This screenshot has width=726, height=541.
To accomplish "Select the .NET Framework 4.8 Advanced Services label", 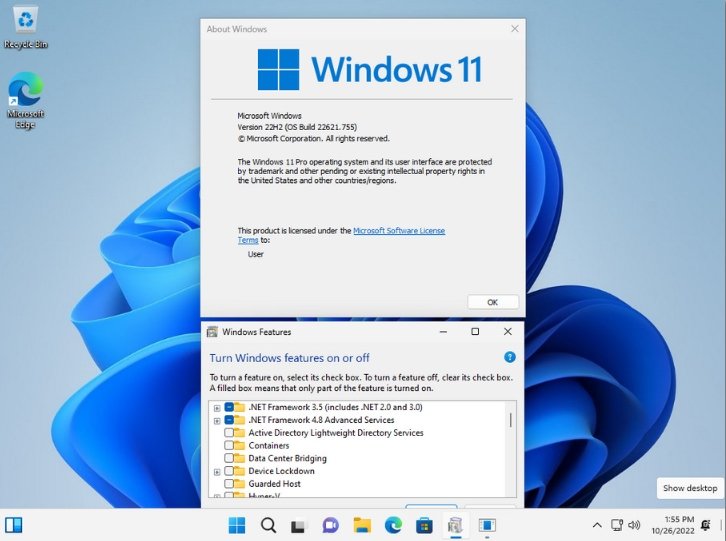I will tap(321, 420).
